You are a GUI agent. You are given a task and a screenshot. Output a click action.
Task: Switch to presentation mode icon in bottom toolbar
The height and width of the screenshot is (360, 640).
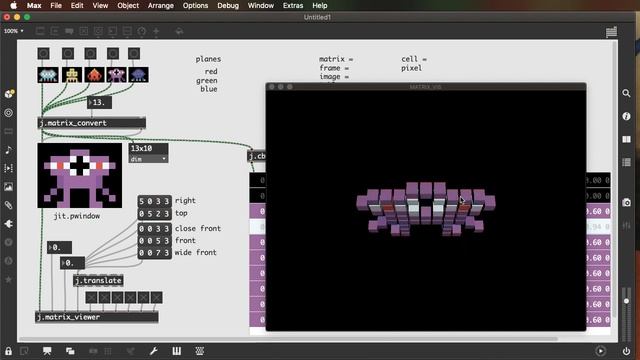[x=47, y=351]
